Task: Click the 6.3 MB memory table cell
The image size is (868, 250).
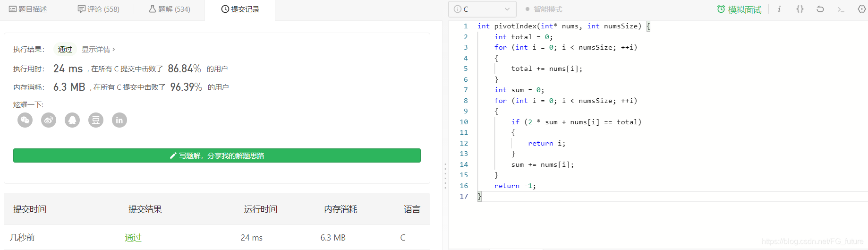Action: (x=333, y=237)
